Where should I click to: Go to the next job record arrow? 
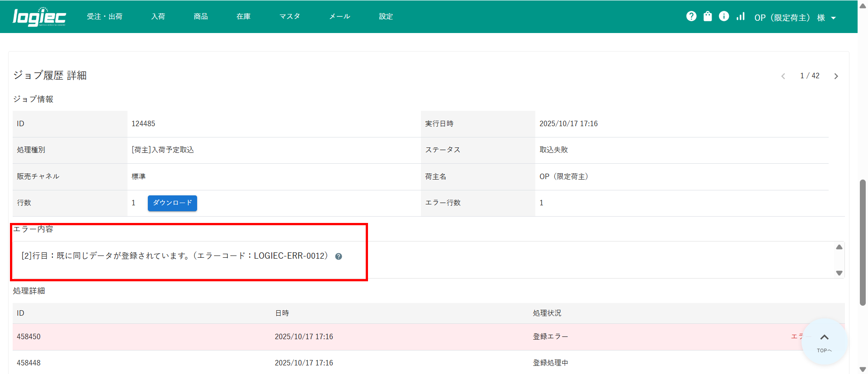pos(836,76)
